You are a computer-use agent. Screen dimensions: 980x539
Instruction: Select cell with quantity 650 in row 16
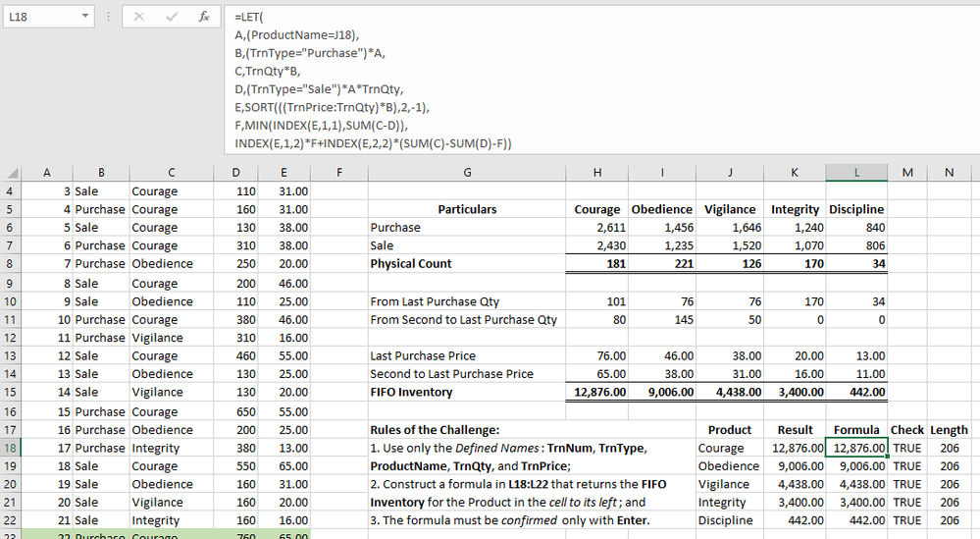(x=235, y=412)
